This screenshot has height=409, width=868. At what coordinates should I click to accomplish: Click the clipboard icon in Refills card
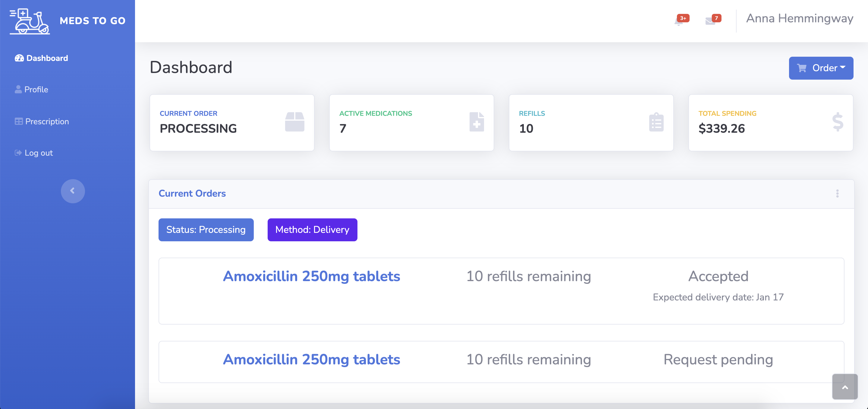coord(656,122)
